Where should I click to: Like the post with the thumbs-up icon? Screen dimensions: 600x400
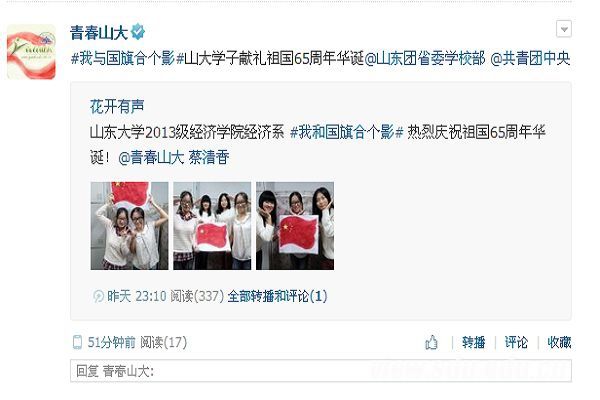pyautogui.click(x=431, y=342)
